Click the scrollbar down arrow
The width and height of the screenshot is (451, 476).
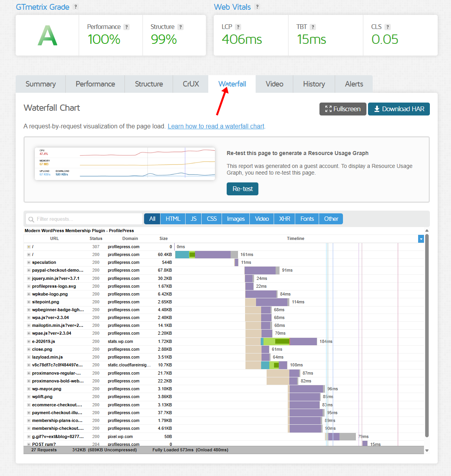427,451
